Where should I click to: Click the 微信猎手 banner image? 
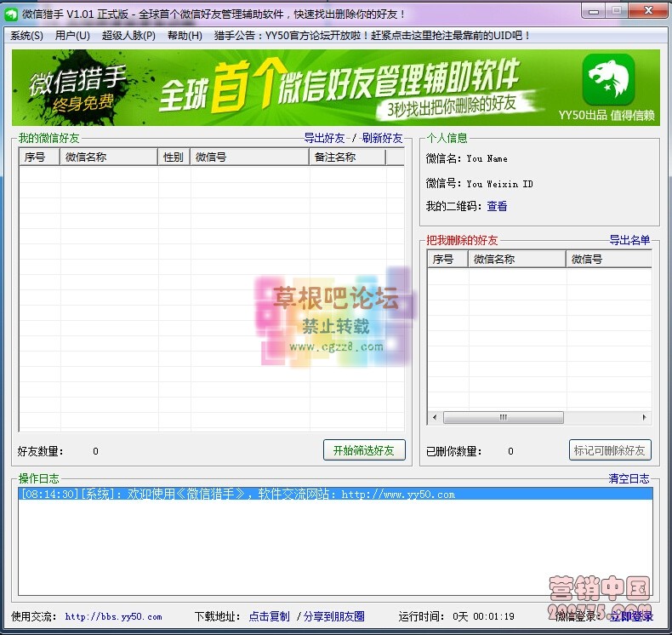tap(335, 88)
